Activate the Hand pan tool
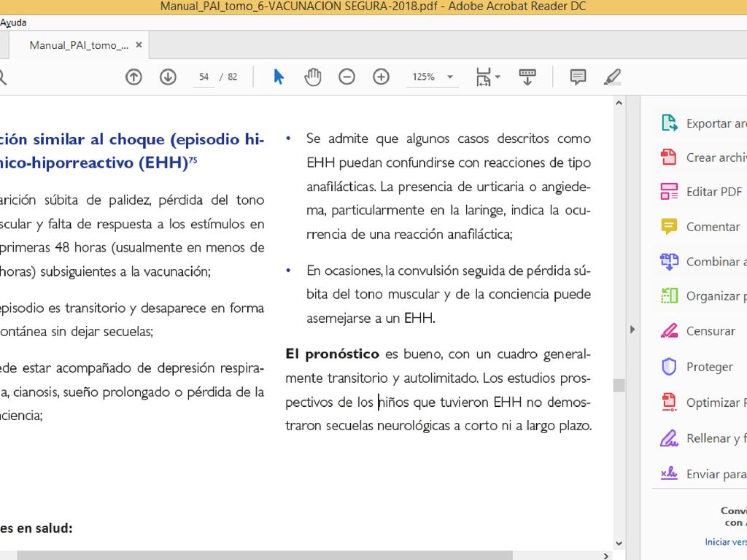The image size is (747, 560). [x=312, y=77]
